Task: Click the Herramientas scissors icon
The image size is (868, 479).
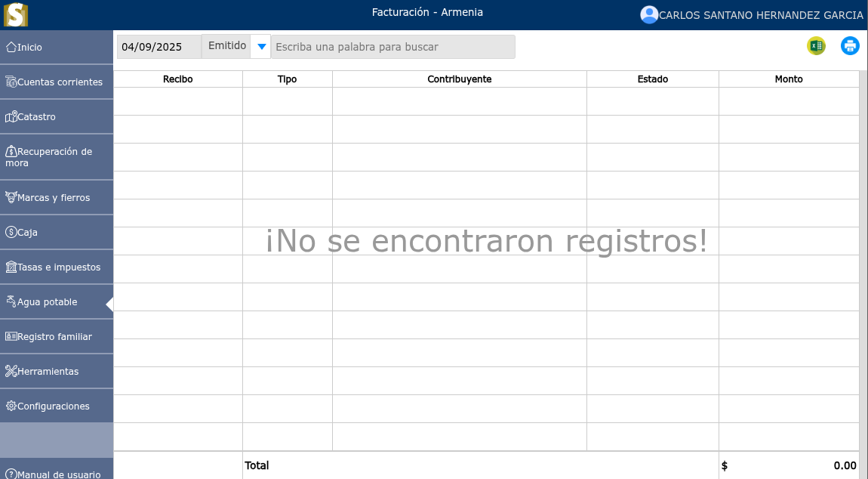Action: (10, 371)
